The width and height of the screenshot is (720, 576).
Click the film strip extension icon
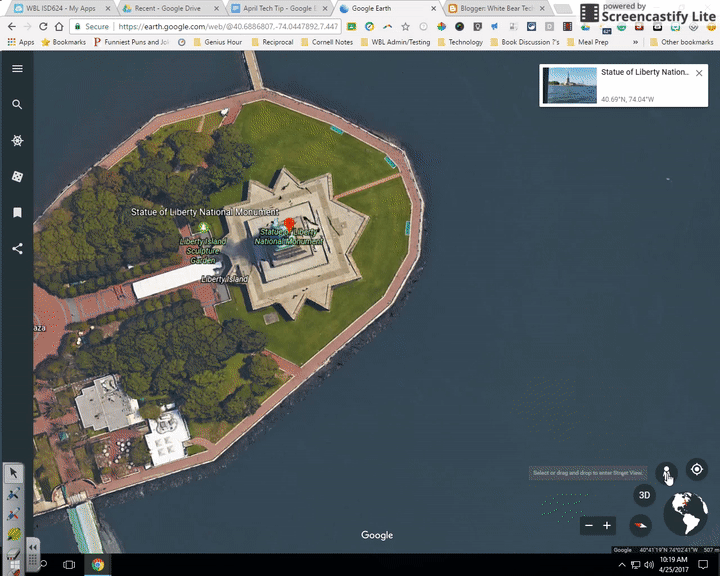click(567, 27)
